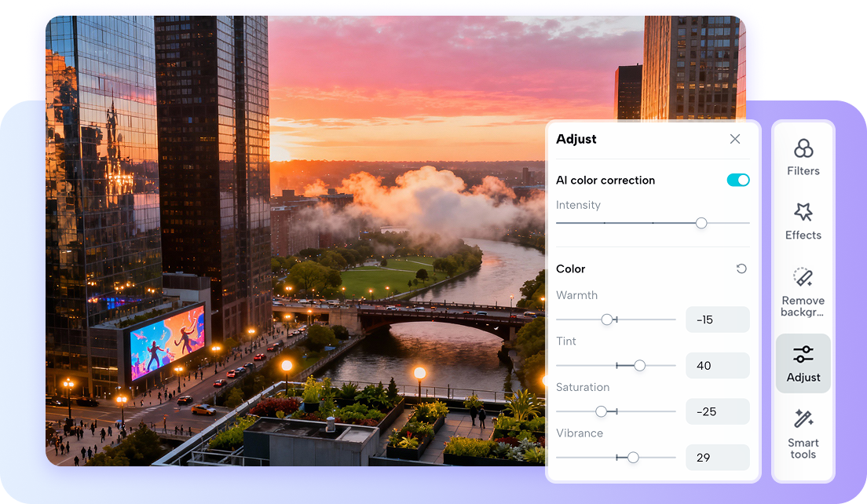
Task: Close the Adjust panel
Action: point(734,139)
